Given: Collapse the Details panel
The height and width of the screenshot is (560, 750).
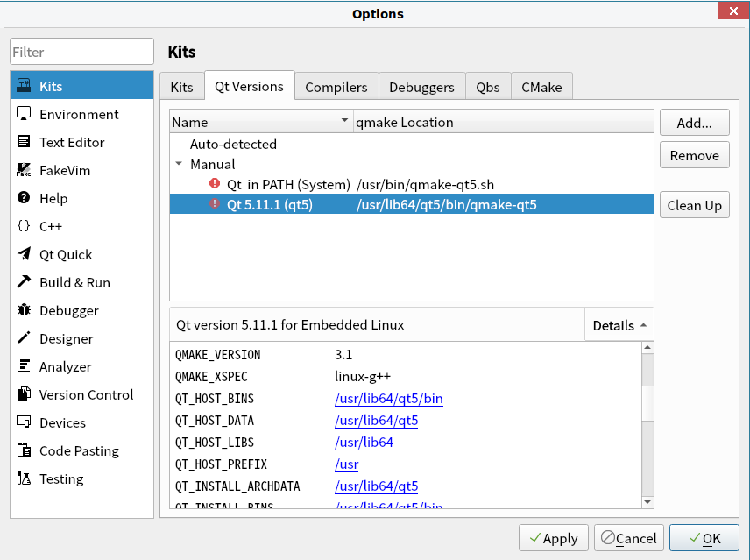Looking at the screenshot, I should point(619,325).
